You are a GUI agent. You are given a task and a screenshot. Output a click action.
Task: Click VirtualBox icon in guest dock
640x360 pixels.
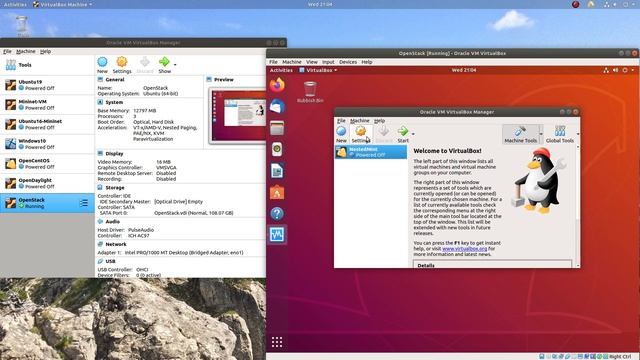coord(277,235)
